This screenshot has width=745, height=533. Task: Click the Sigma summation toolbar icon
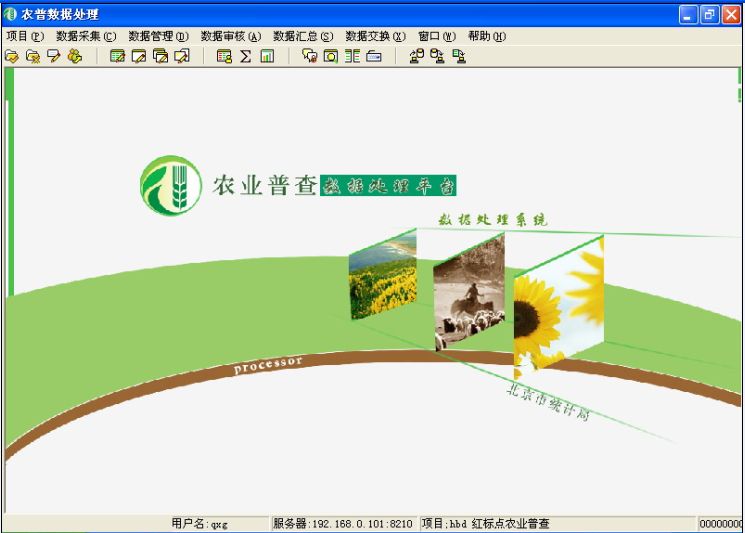click(245, 57)
